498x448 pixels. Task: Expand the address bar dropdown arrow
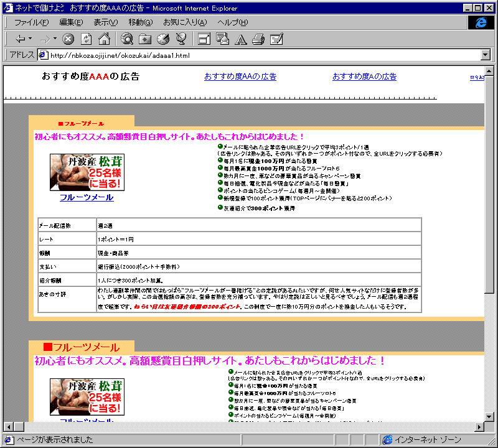486,55
